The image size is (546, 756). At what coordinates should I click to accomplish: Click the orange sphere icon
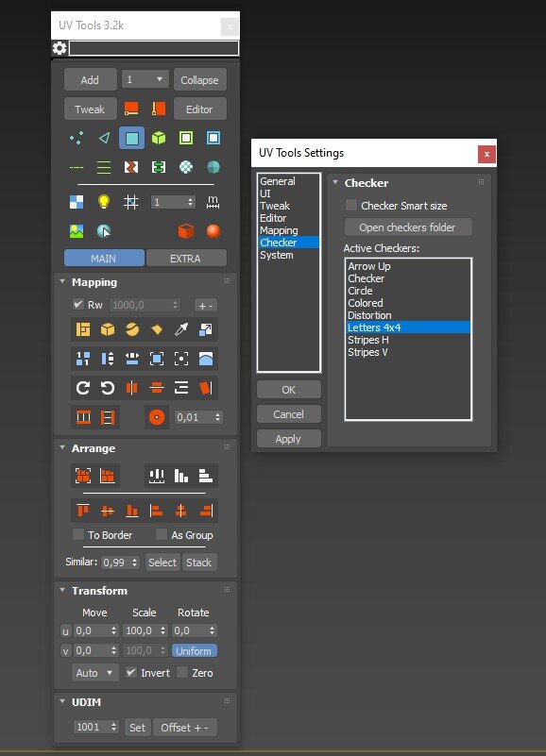[x=213, y=231]
